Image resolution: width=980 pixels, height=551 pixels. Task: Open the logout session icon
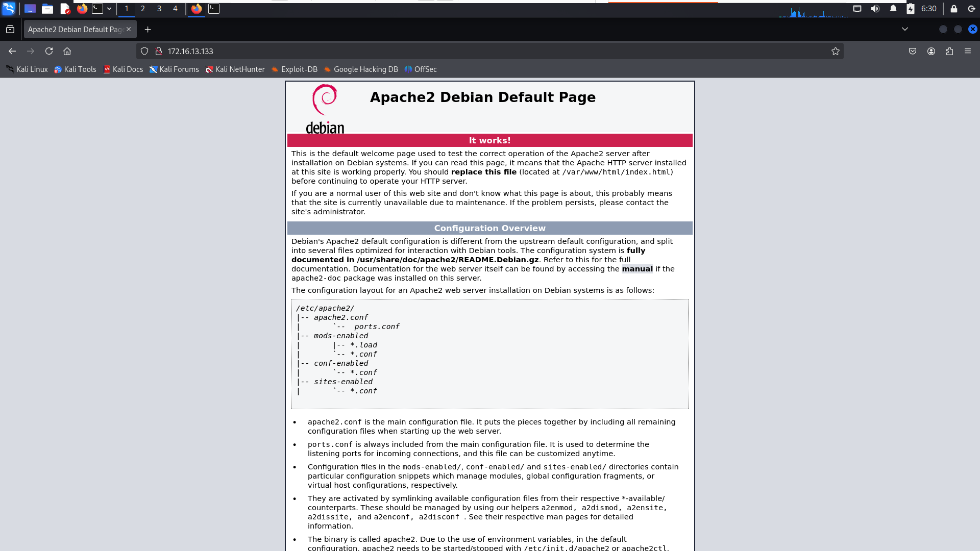coord(972,9)
